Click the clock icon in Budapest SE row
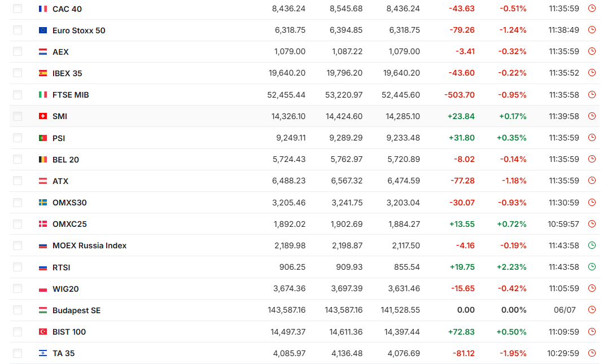The image size is (612, 364). click(592, 310)
